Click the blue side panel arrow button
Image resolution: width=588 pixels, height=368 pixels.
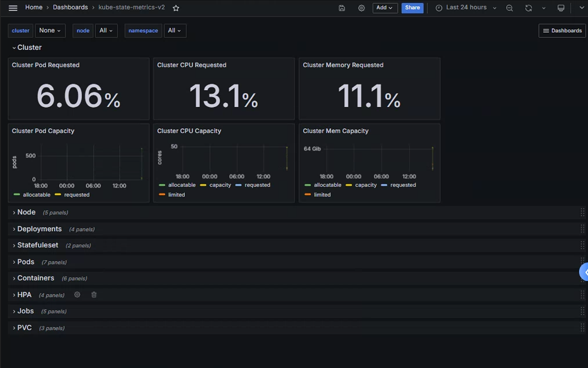pyautogui.click(x=584, y=272)
